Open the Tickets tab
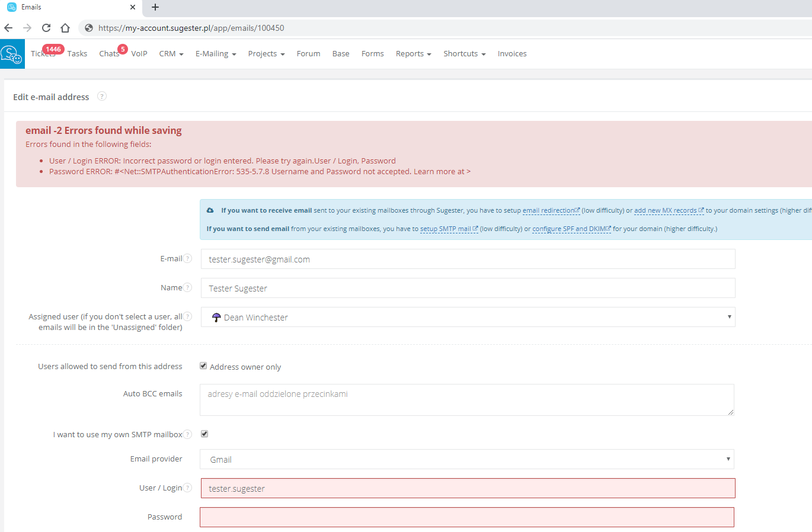The image size is (812, 532). tap(43, 54)
